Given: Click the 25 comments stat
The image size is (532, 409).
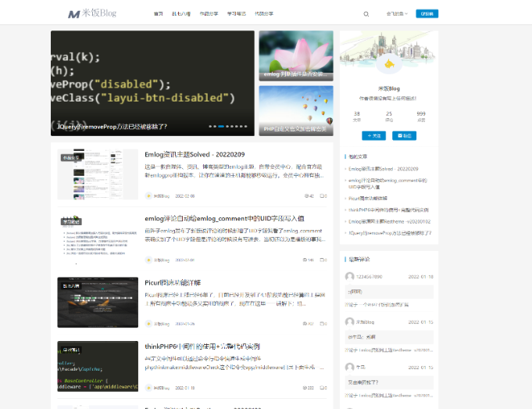Looking at the screenshot, I should [x=389, y=117].
